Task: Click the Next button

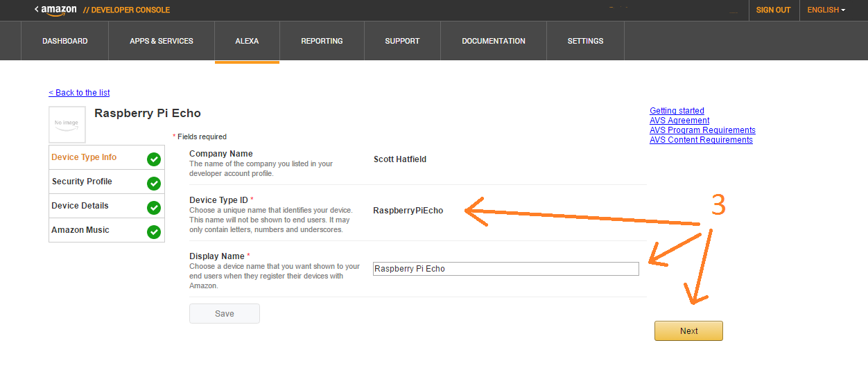Action: pyautogui.click(x=688, y=331)
